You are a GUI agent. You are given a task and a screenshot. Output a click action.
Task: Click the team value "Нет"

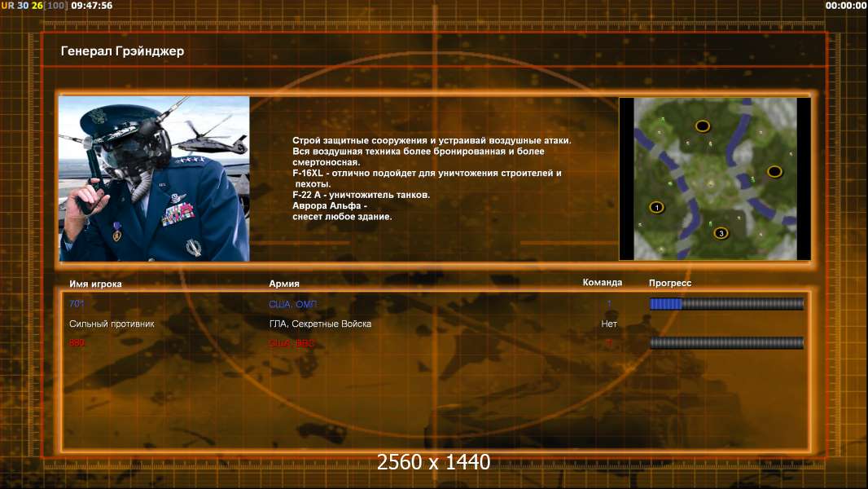609,324
